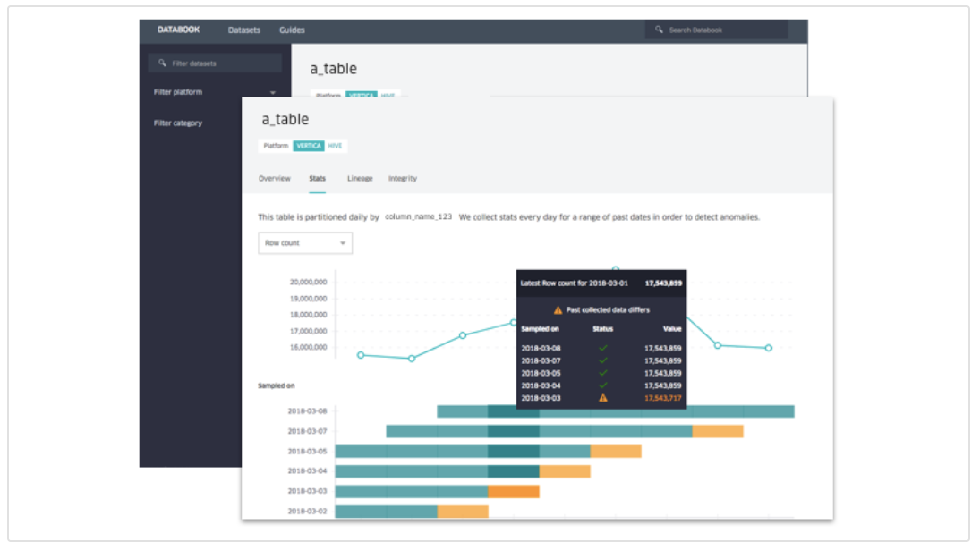Click the magnifier icon in Search Databook

click(x=659, y=30)
